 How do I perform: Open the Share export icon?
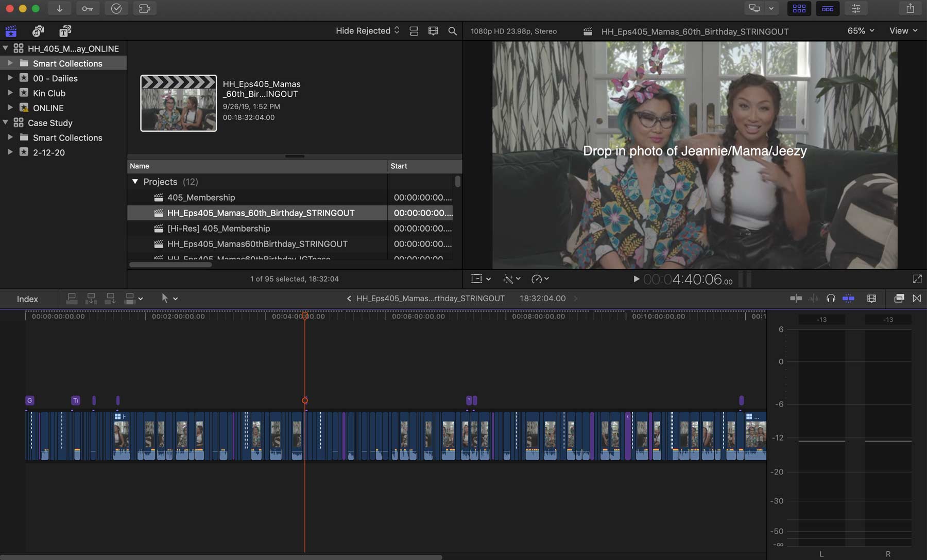tap(910, 8)
